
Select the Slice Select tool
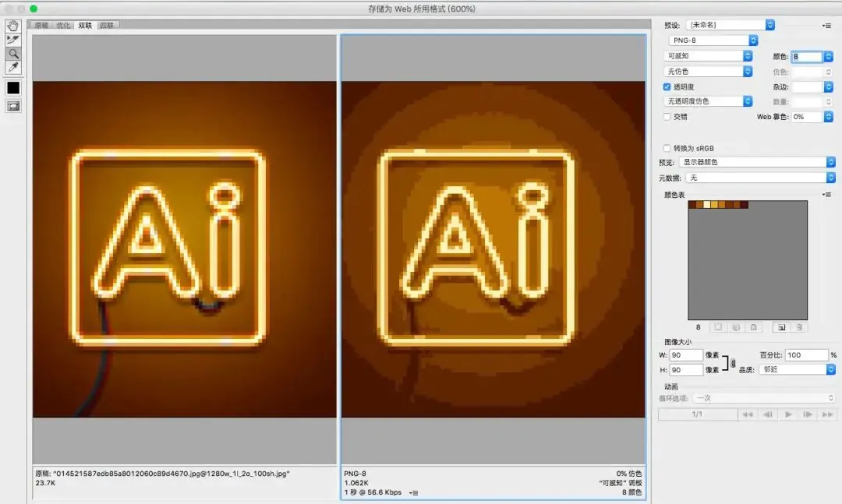[x=13, y=40]
